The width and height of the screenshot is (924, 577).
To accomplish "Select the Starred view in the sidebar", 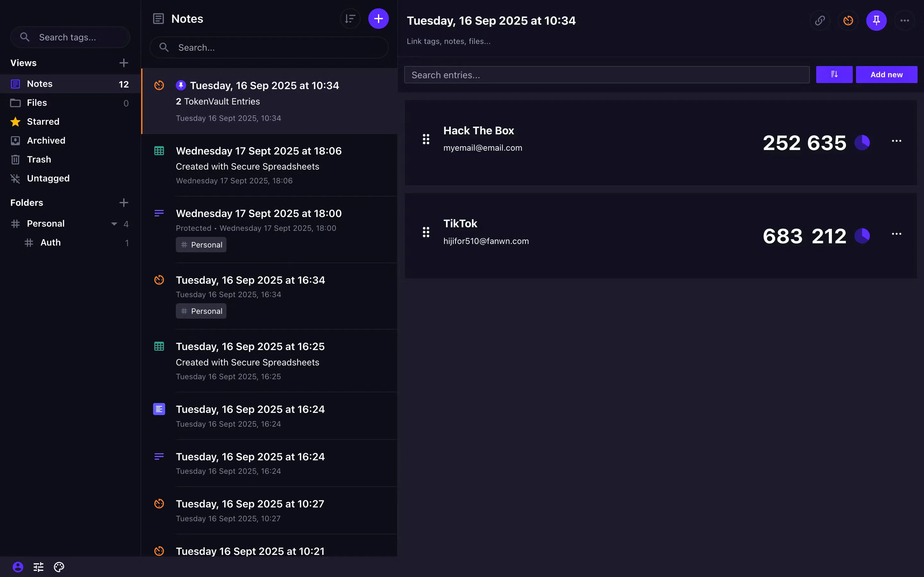I will click(x=43, y=121).
